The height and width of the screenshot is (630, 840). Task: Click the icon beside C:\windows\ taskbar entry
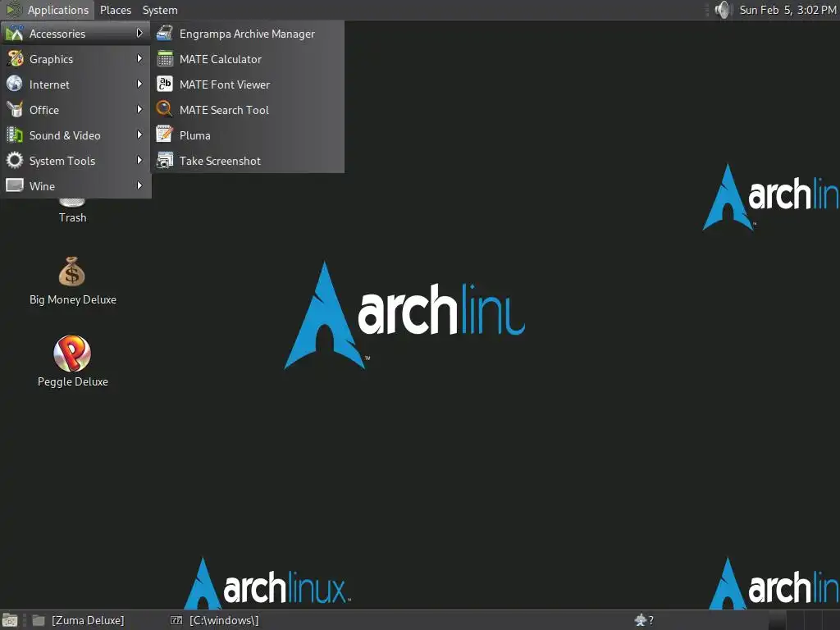coord(176,620)
